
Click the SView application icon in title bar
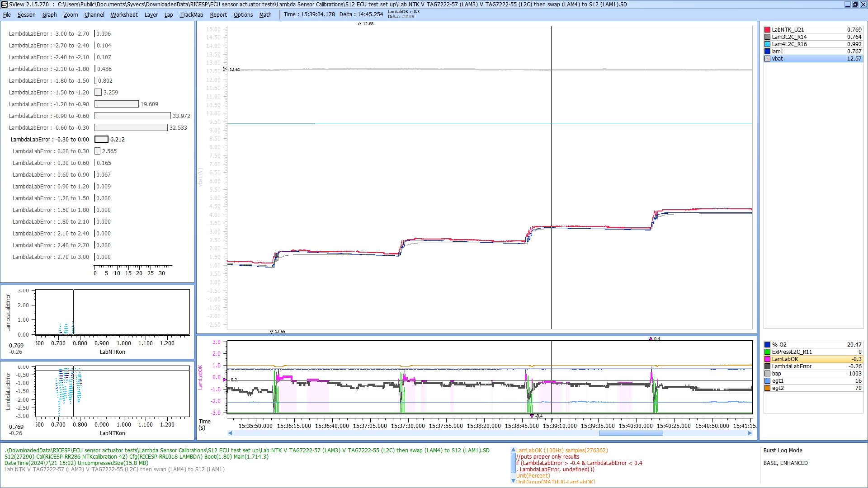tap(4, 4)
